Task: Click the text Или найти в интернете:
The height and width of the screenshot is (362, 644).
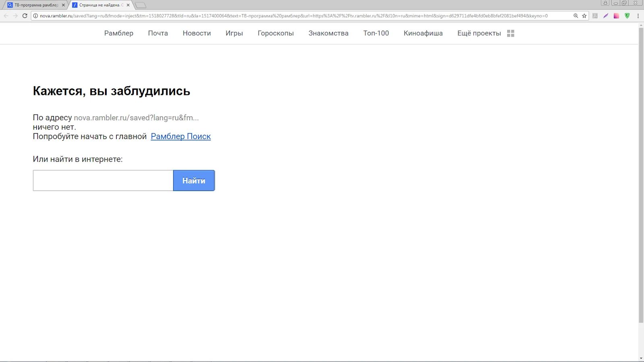Action: coord(78,159)
